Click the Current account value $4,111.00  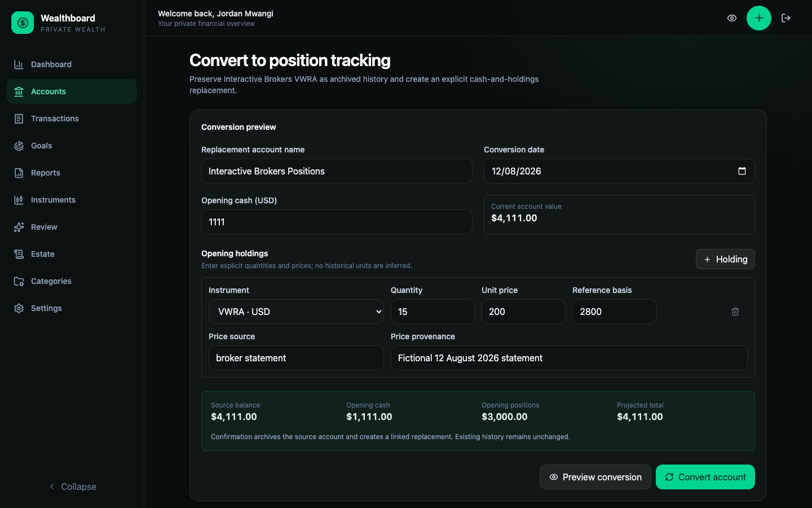(x=514, y=218)
